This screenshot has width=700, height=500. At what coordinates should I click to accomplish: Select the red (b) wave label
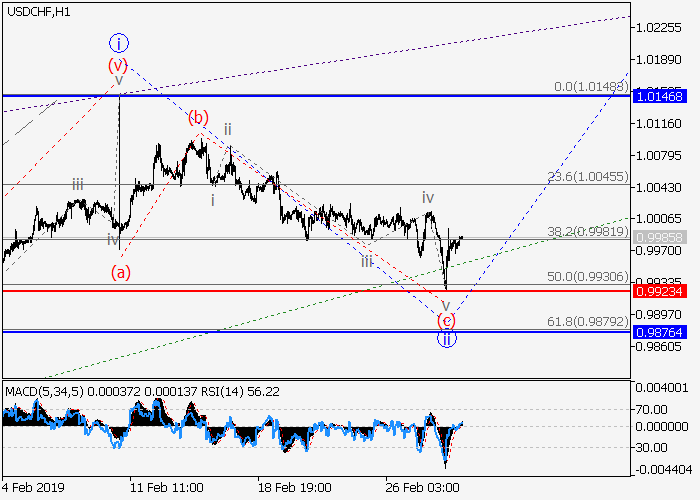coord(199,117)
